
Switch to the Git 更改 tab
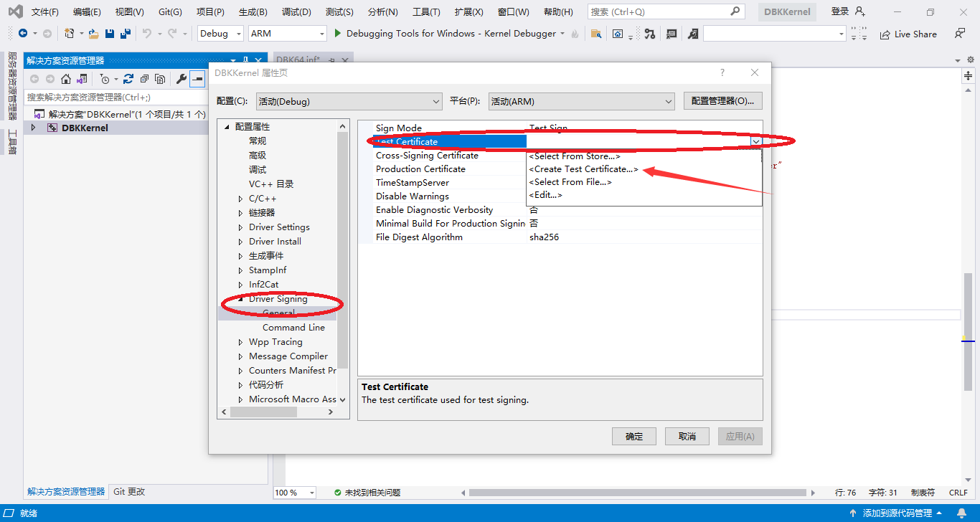[129, 492]
